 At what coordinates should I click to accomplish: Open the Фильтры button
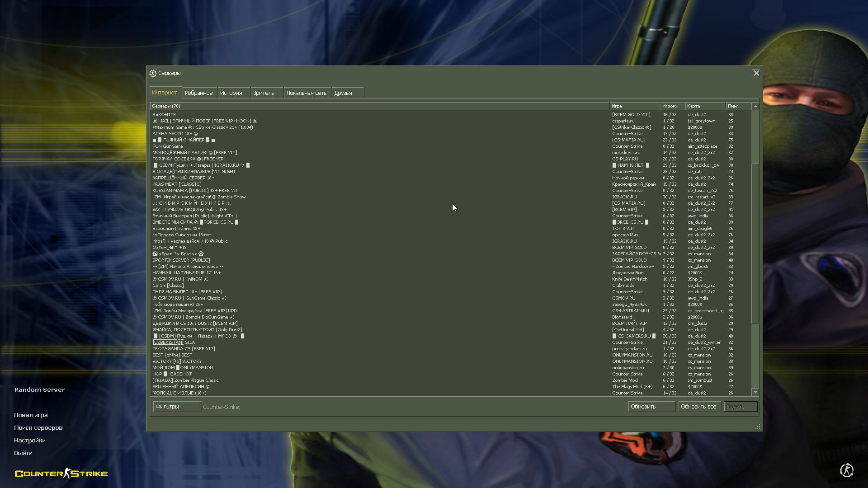(177, 407)
